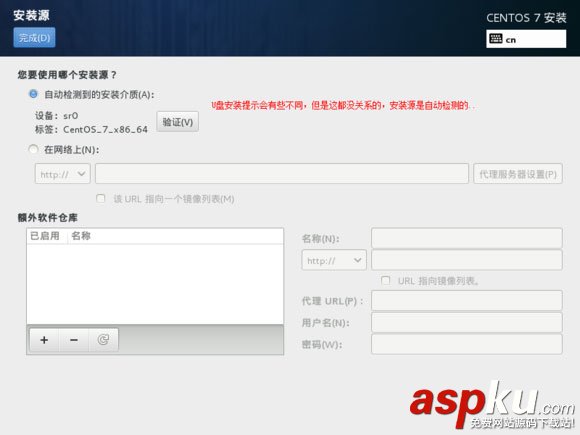
Task: Click the plus icon to add repository
Action: point(44,340)
